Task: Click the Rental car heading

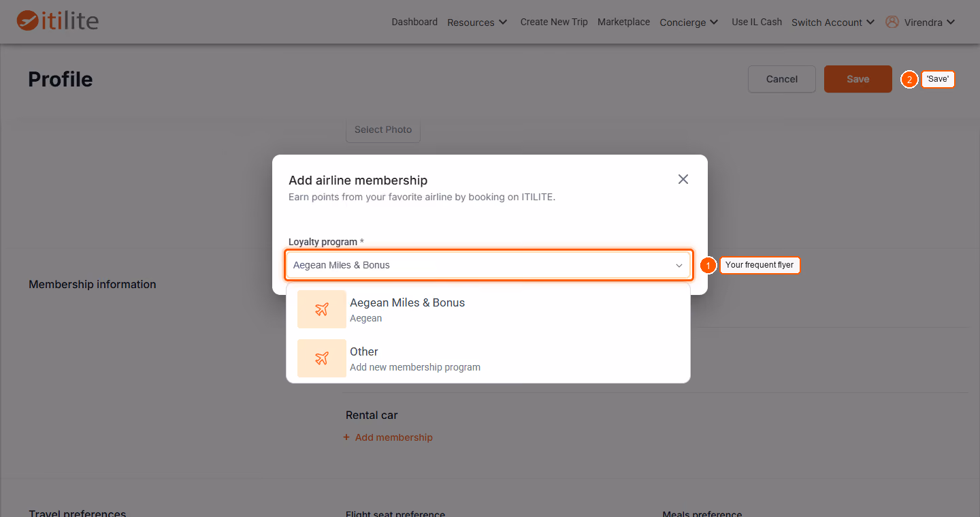Action: [x=372, y=415]
